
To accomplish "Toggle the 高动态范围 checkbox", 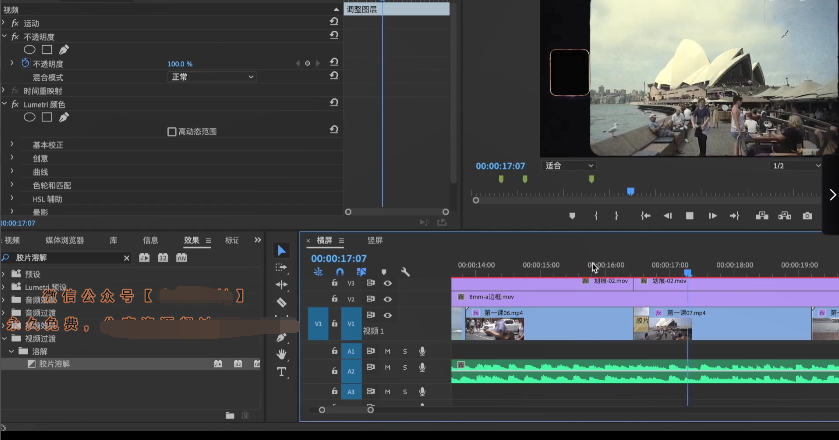I will (172, 131).
